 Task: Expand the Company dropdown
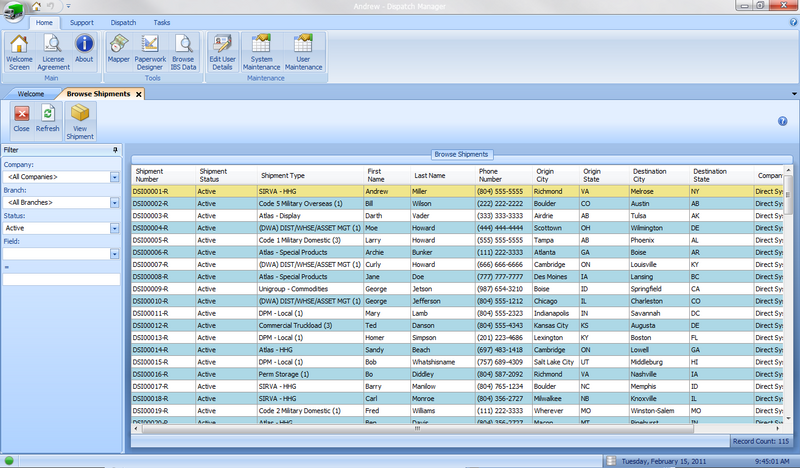pos(116,177)
